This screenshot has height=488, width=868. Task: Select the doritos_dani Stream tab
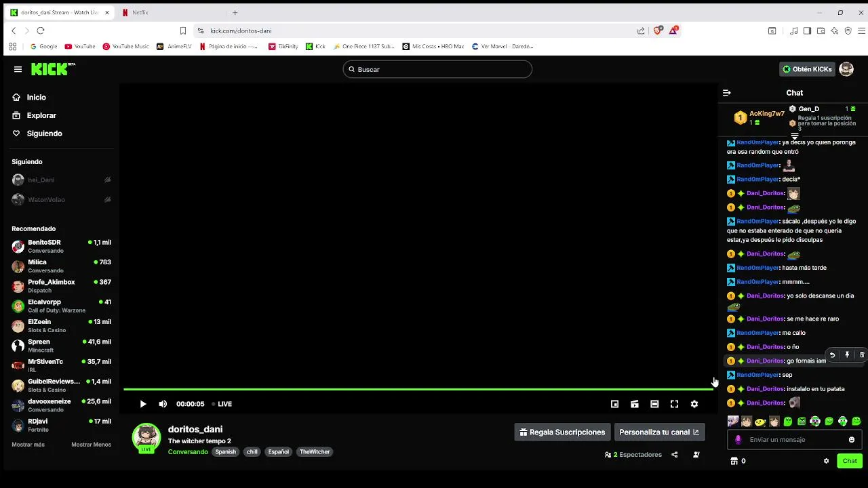click(60, 12)
